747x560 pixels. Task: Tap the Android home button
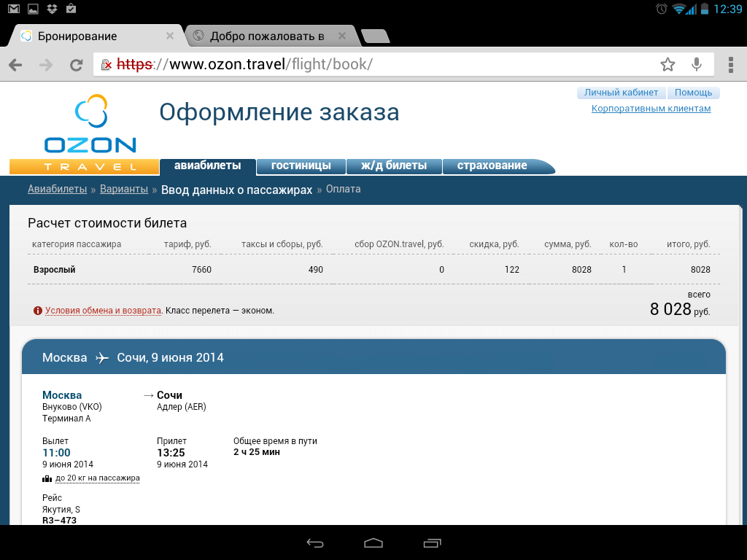tap(373, 542)
